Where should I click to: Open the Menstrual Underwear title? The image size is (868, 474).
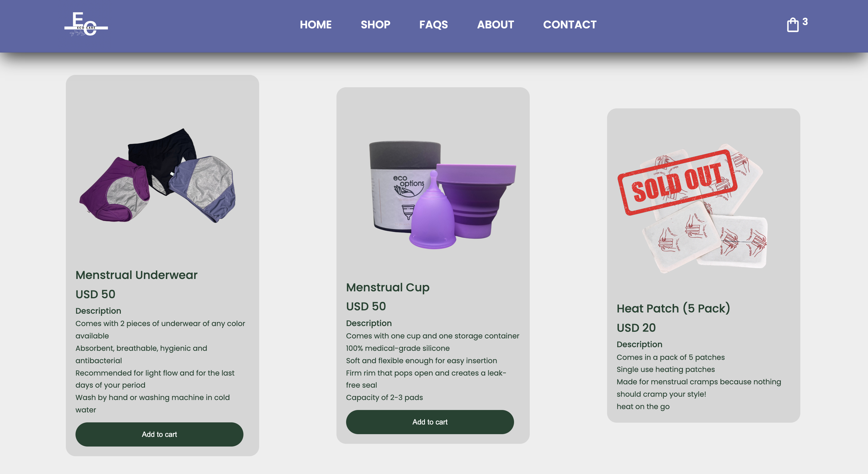(x=136, y=275)
